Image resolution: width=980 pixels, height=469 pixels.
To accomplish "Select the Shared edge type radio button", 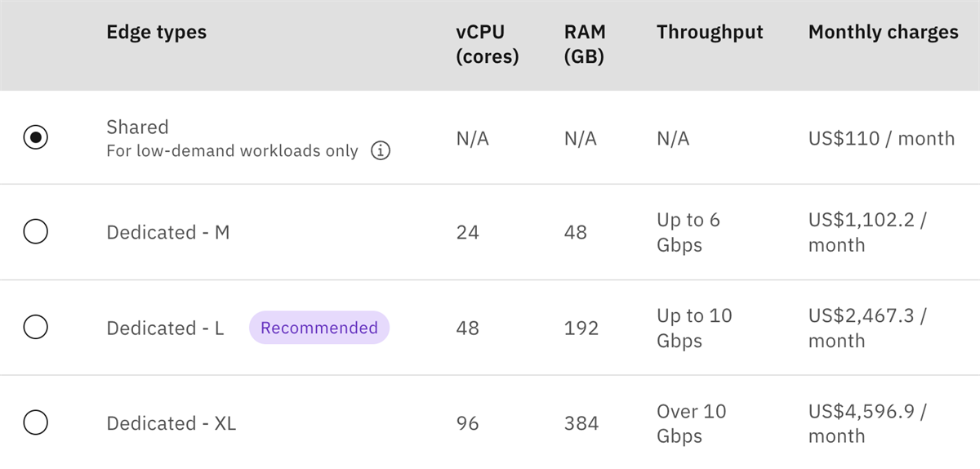I will 35,137.
